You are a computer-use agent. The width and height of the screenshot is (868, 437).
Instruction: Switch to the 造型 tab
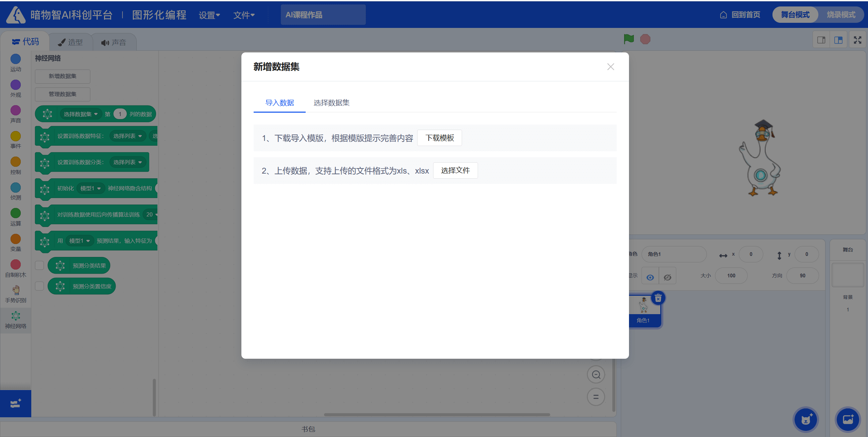click(x=70, y=42)
